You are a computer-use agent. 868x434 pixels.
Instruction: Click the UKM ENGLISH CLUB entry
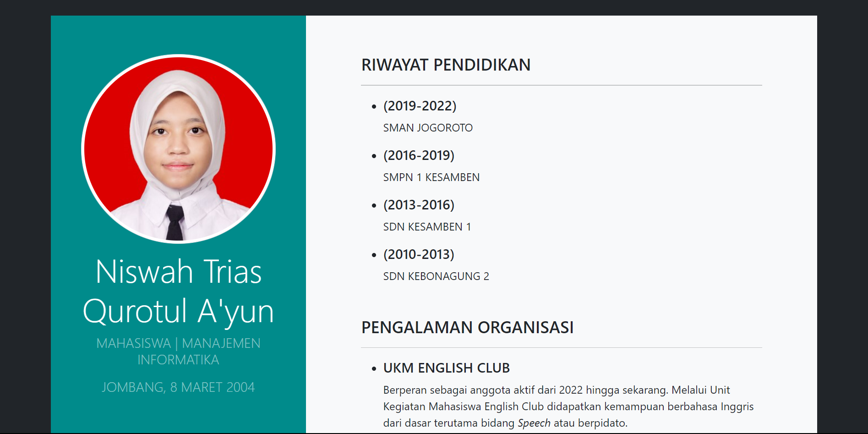(x=447, y=368)
